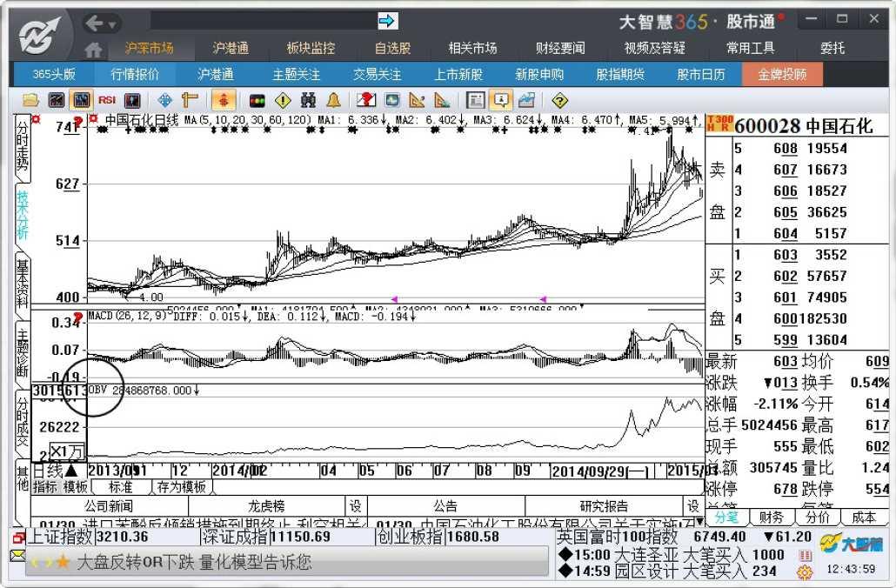Select the 分时成交 vertical side tab
Viewport: 896px width, 588px height.
[23, 423]
